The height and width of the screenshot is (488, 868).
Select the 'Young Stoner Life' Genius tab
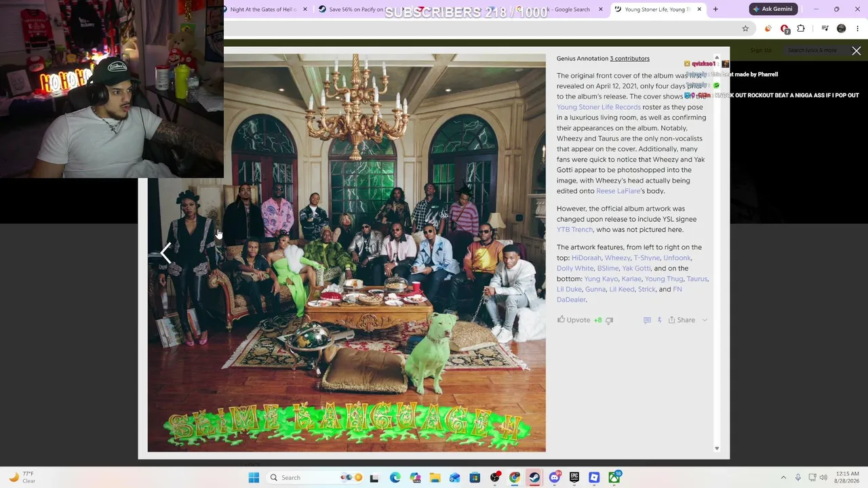[x=656, y=9]
